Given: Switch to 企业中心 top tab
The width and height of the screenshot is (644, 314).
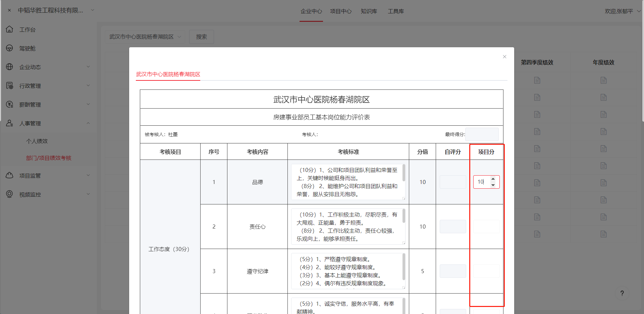Looking at the screenshot, I should click(x=311, y=11).
